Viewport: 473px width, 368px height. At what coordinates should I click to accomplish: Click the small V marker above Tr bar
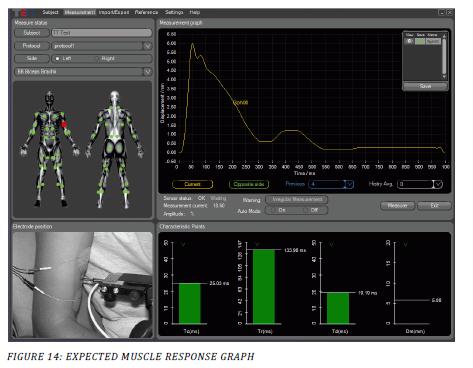tap(257, 245)
